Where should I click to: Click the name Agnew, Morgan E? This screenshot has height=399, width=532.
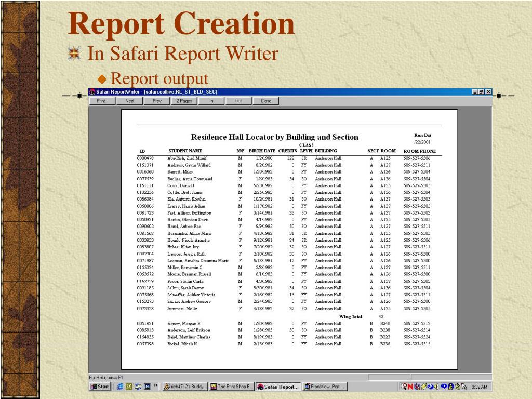click(x=184, y=323)
